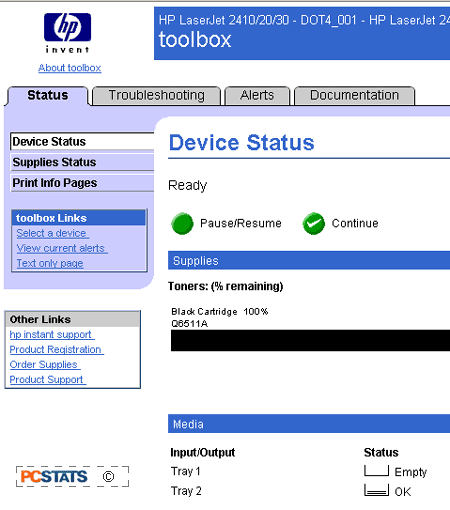This screenshot has width=450, height=510.
Task: Switch to the Text only page link
Action: [x=50, y=263]
